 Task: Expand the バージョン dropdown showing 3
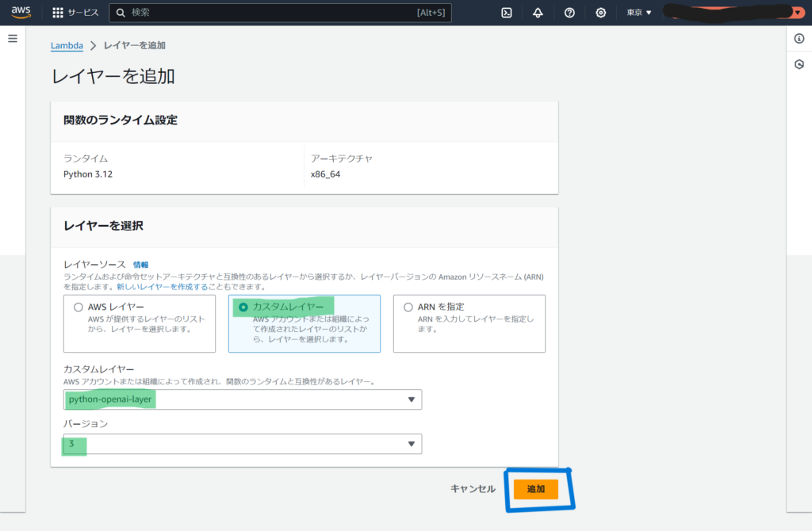pyautogui.click(x=243, y=444)
